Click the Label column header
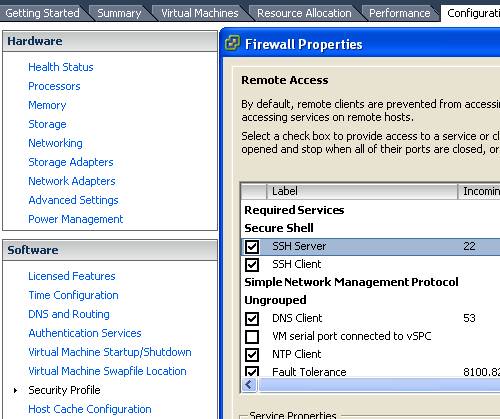Screen dimensions: 500x419 (x=362, y=191)
